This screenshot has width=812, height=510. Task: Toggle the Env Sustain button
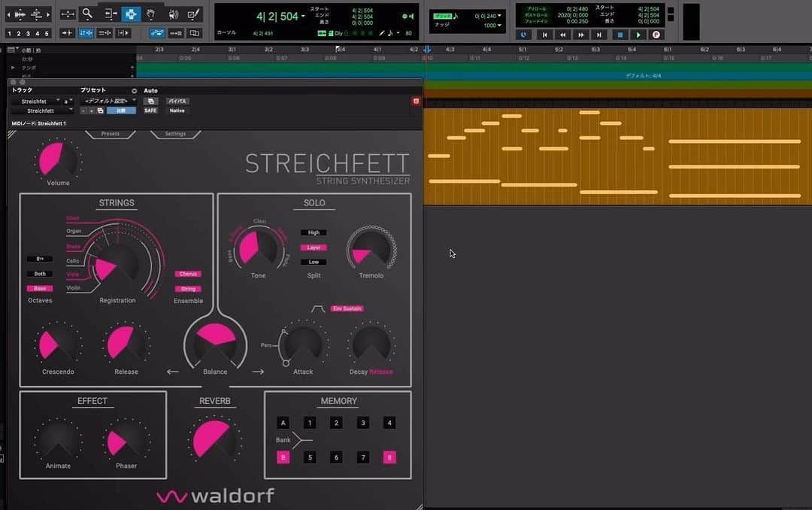(347, 308)
